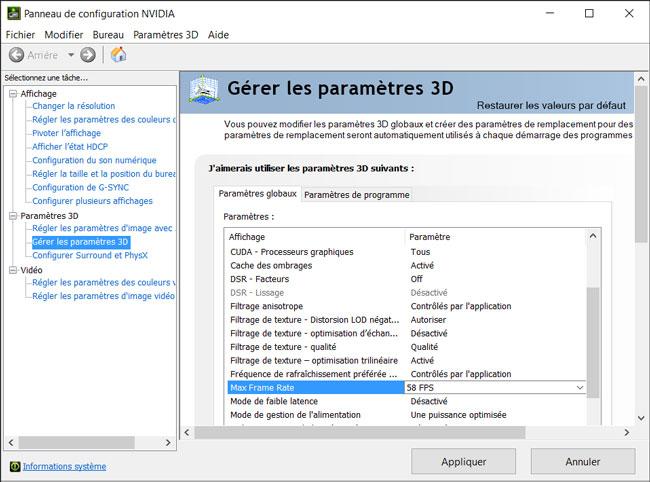Open the Aide menu
The image size is (650, 482).
[x=218, y=35]
